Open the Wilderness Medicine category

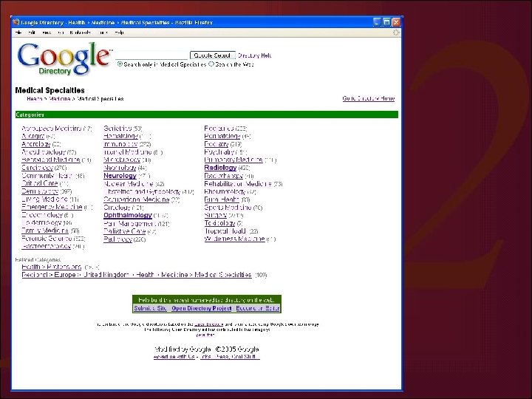pyautogui.click(x=234, y=239)
